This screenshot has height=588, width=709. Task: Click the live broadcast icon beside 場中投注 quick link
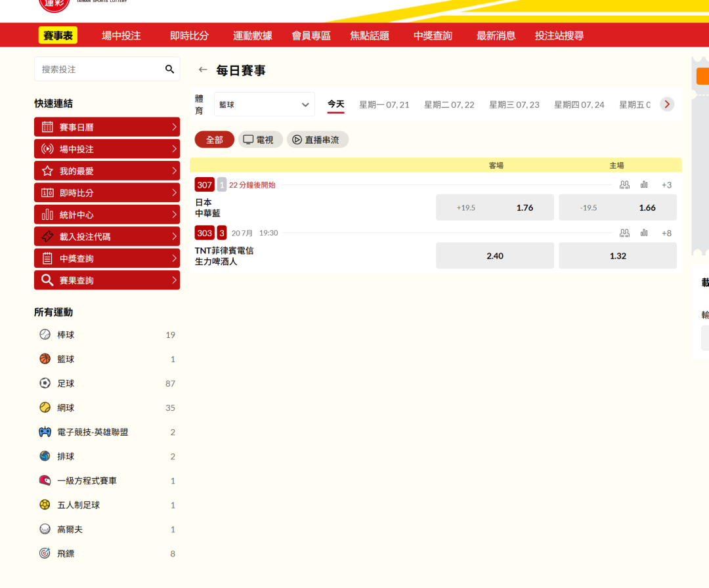click(x=47, y=149)
